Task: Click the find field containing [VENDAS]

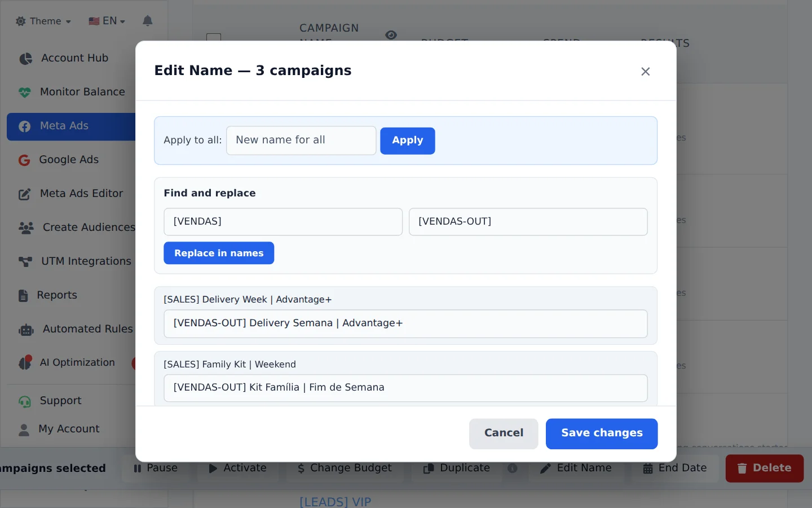Action: point(283,222)
